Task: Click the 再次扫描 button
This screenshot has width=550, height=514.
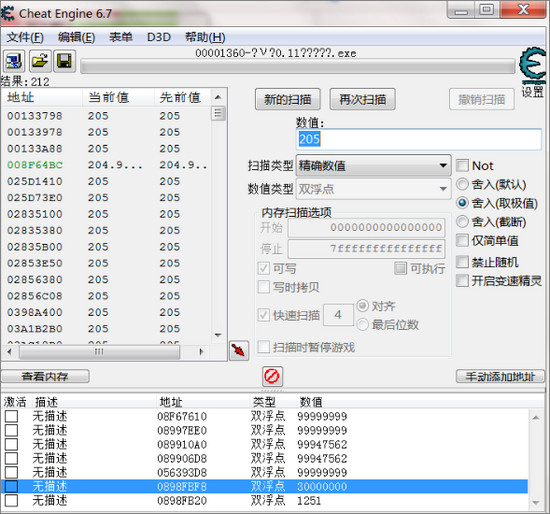Action: coord(363,99)
